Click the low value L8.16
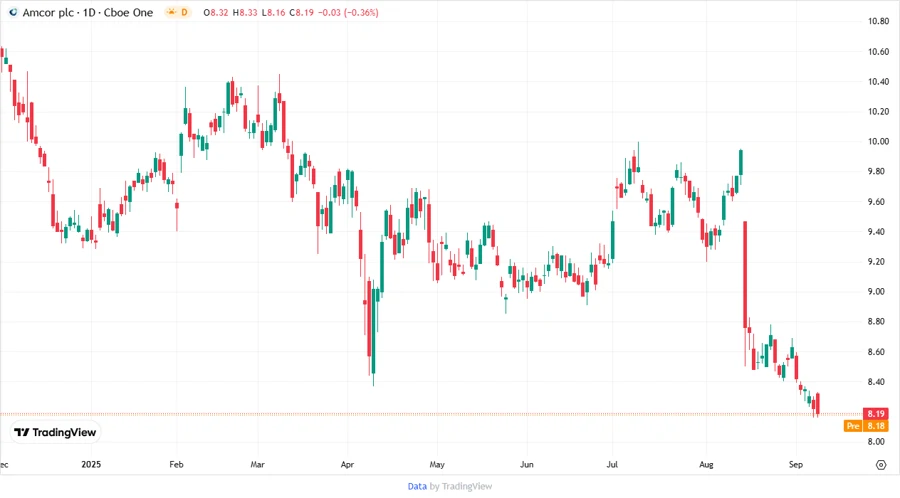 (x=273, y=13)
